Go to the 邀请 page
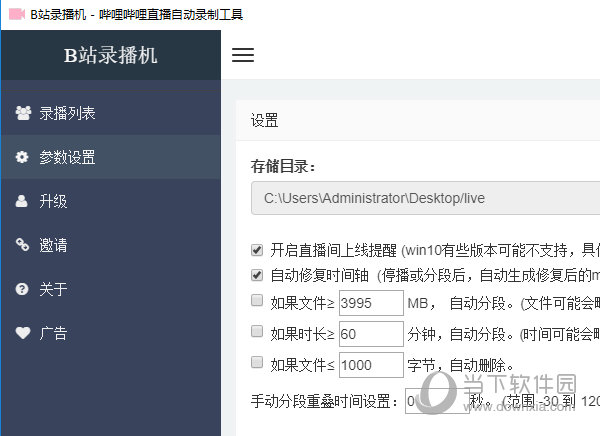 point(111,245)
